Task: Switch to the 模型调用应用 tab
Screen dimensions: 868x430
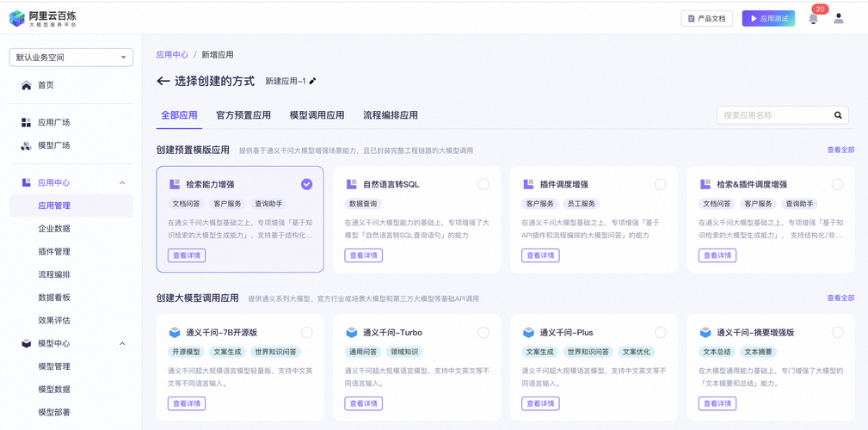Action: [317, 115]
